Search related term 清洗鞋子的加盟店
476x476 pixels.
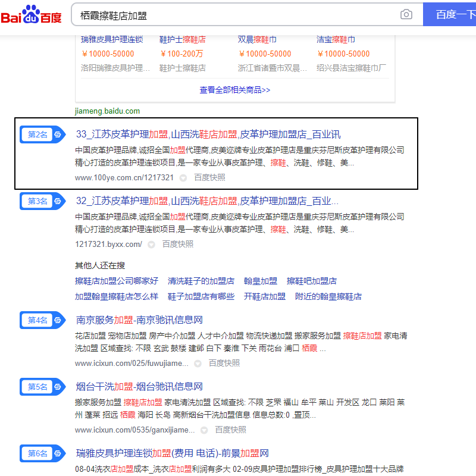click(201, 281)
